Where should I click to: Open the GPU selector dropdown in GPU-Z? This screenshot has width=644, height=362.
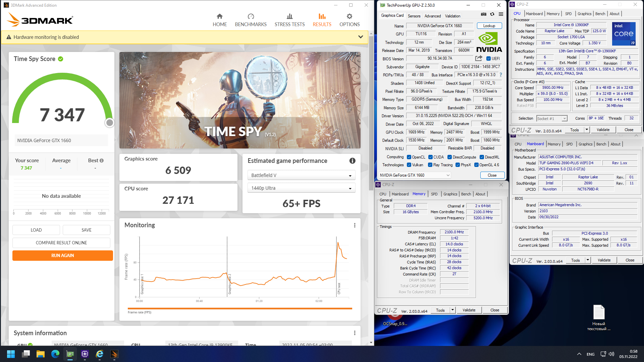pyautogui.click(x=415, y=175)
